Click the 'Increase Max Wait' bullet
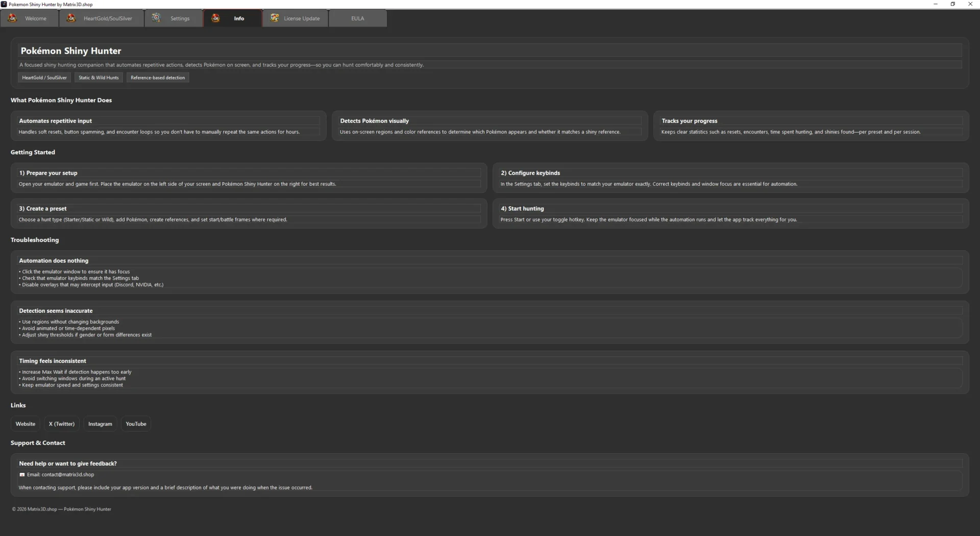This screenshot has height=536, width=980. pos(75,372)
